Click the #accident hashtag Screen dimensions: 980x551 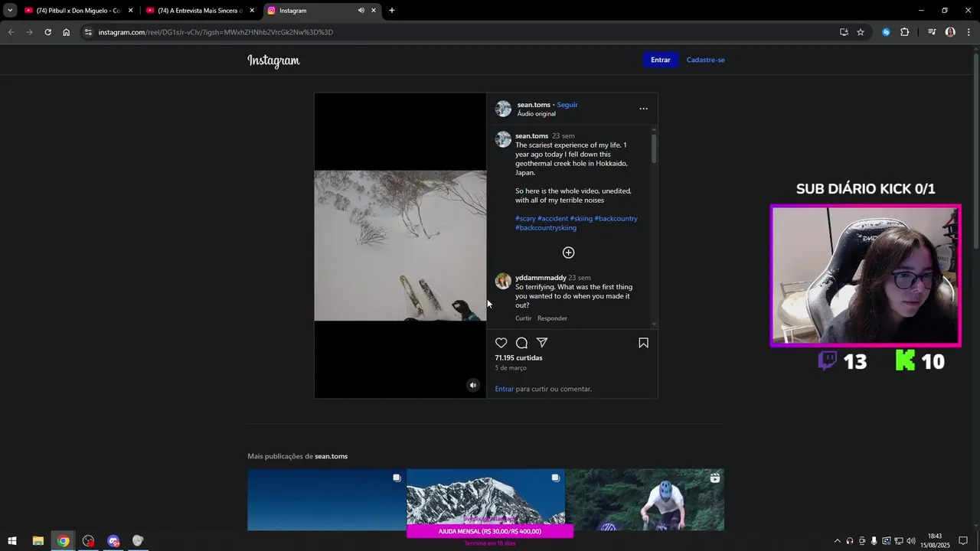coord(553,218)
